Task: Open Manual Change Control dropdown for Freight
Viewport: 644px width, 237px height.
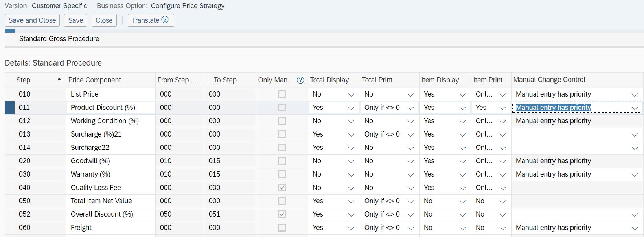Action: click(x=635, y=228)
